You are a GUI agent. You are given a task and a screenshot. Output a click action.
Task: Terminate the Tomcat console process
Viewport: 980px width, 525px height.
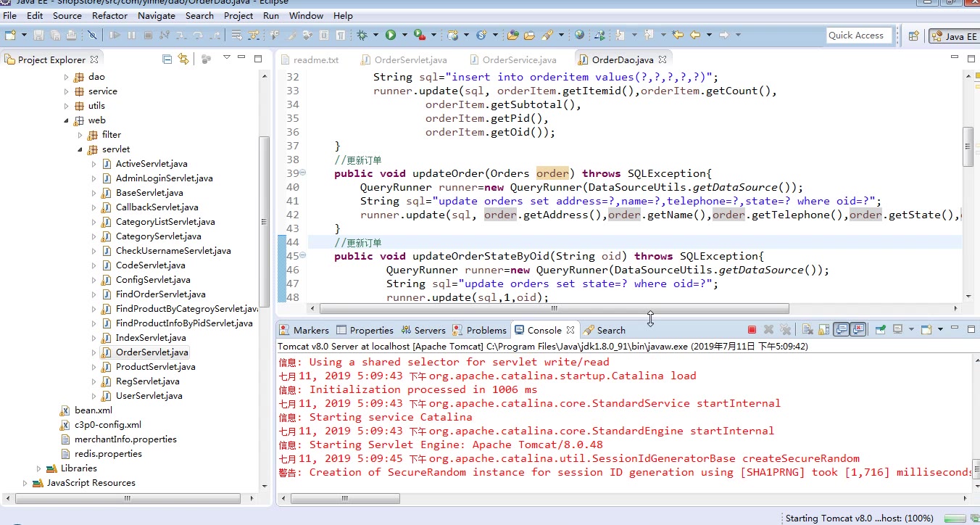pos(752,330)
